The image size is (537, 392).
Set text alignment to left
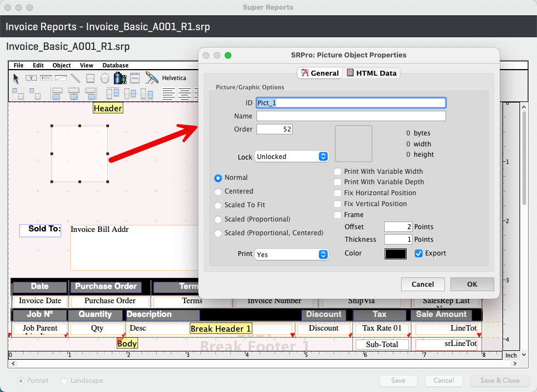point(169,94)
